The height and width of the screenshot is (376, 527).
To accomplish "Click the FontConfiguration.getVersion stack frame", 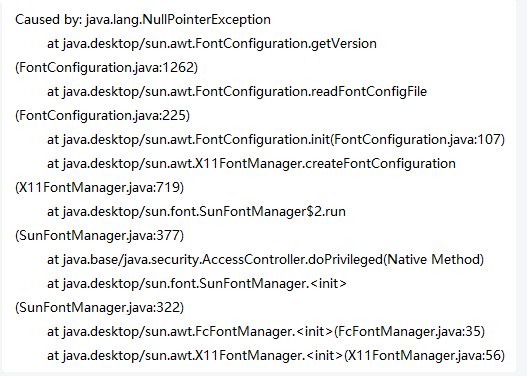I will click(x=212, y=44).
